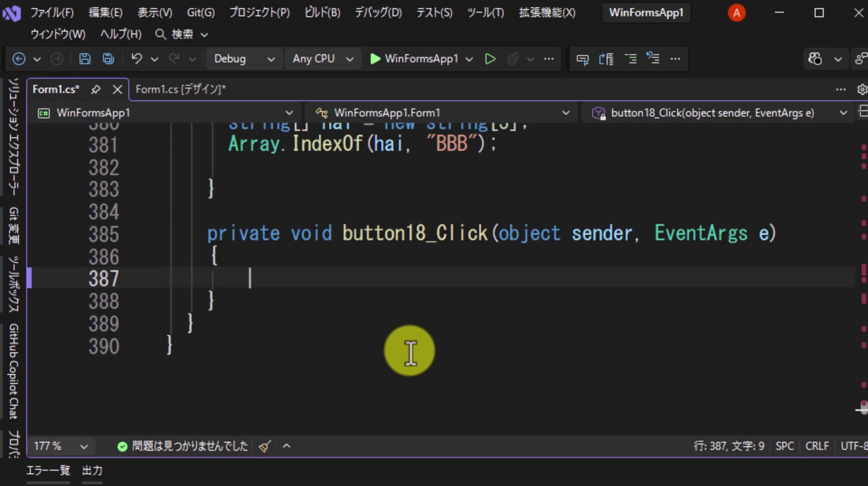Click the navigate backward arrow icon

tap(19, 59)
